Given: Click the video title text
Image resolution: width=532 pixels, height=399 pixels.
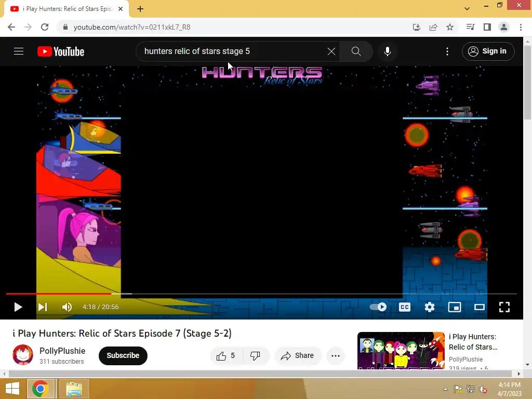Looking at the screenshot, I should click(122, 333).
